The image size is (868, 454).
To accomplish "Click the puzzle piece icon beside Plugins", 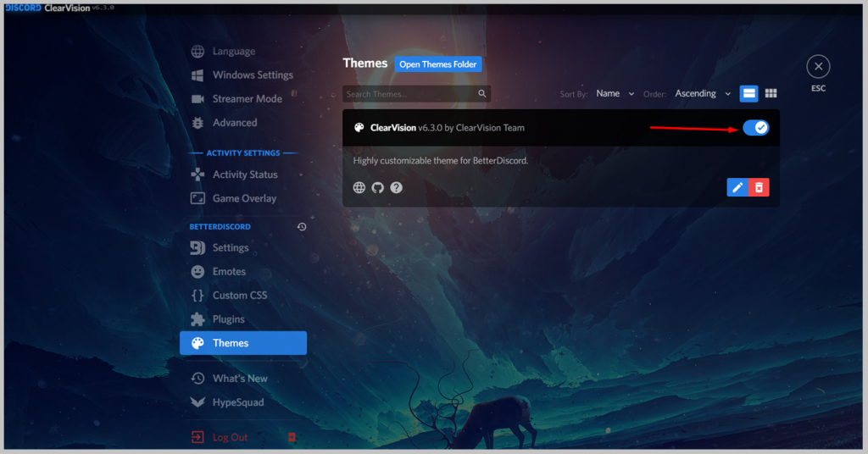I will (198, 319).
